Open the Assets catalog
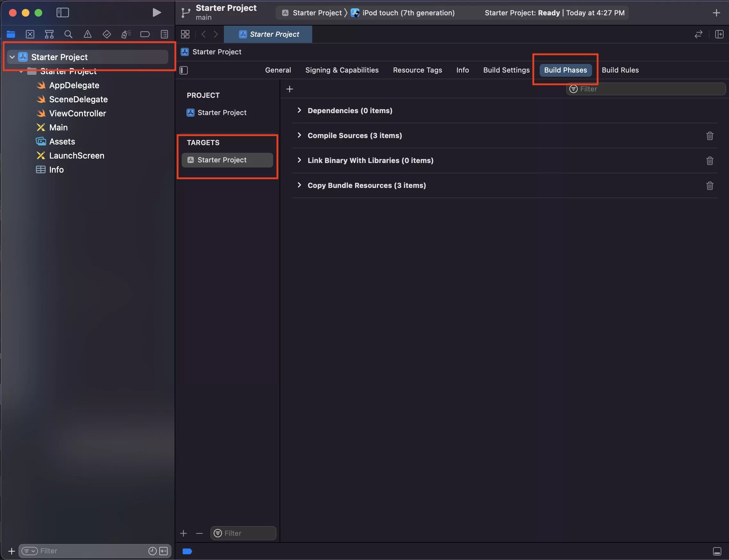729x560 pixels. pos(62,141)
